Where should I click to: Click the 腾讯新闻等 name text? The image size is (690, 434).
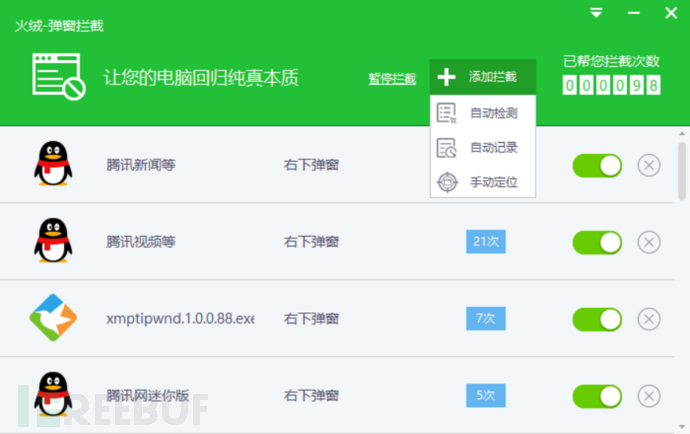tap(141, 165)
